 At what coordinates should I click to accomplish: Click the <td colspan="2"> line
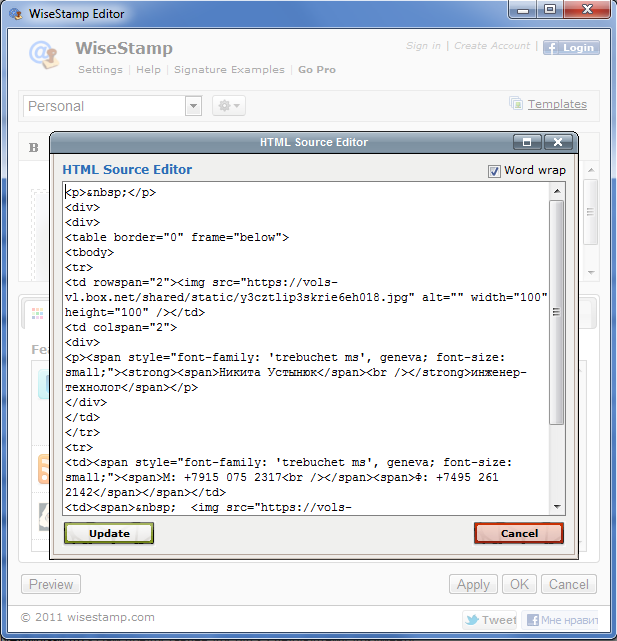(121, 327)
